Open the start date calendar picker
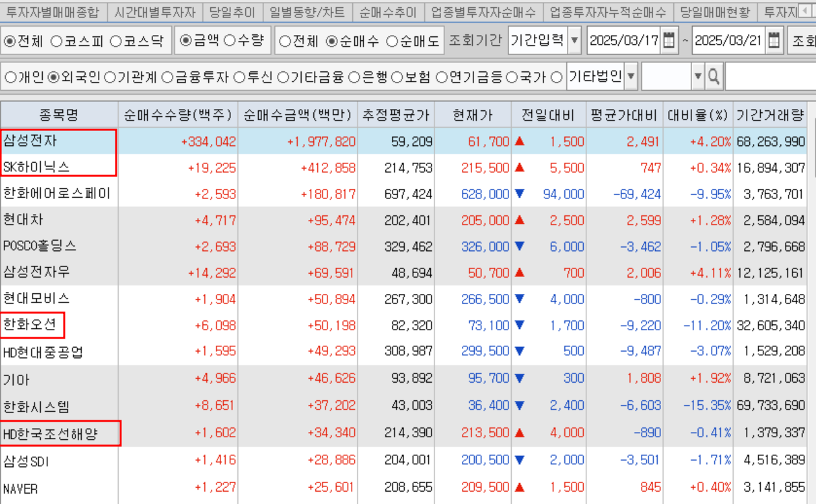Viewport: 816px width, 504px height. tap(669, 41)
